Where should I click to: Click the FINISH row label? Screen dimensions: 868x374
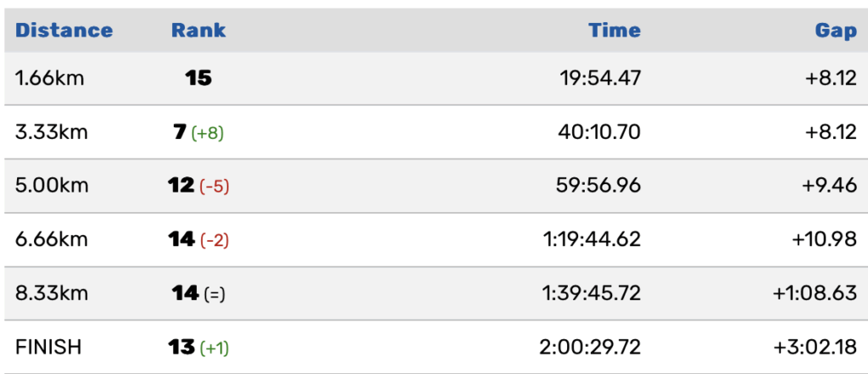click(x=47, y=348)
